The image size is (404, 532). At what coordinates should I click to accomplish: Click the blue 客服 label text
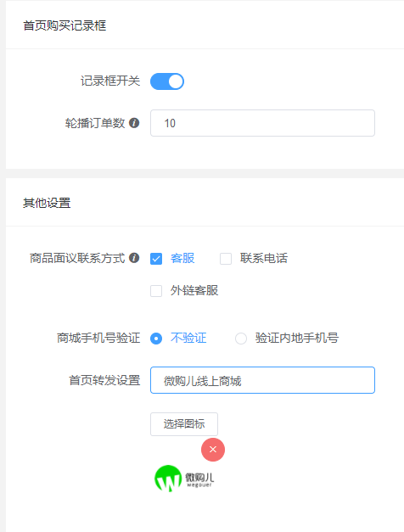click(x=182, y=259)
